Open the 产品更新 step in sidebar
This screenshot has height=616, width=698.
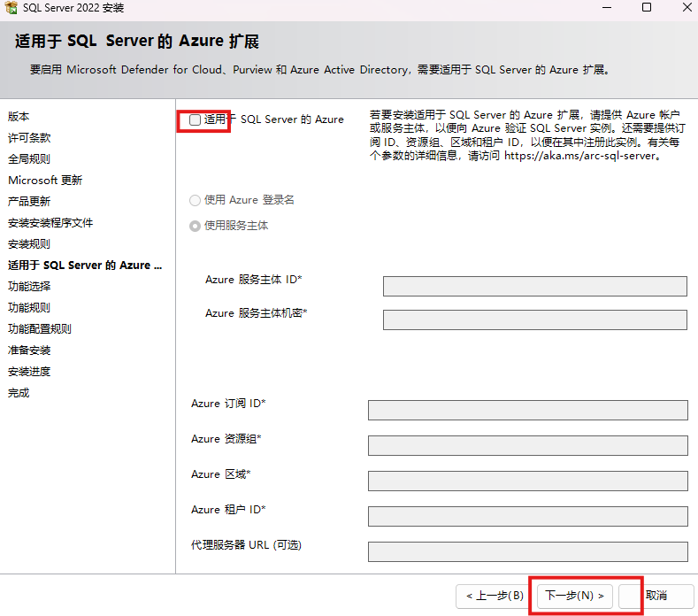coord(29,202)
